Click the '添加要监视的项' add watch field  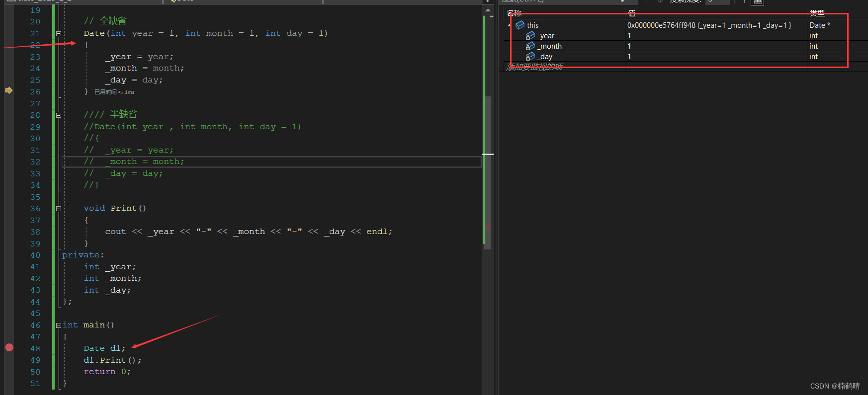point(535,67)
